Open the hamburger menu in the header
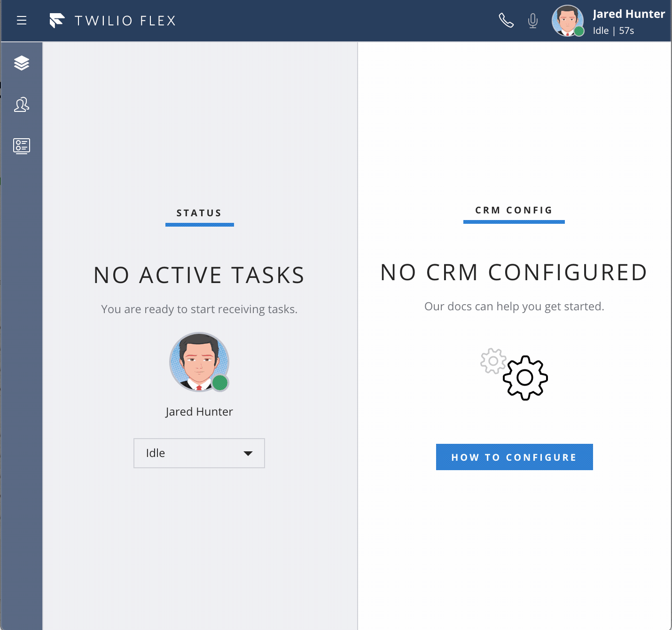The image size is (672, 630). coord(22,20)
